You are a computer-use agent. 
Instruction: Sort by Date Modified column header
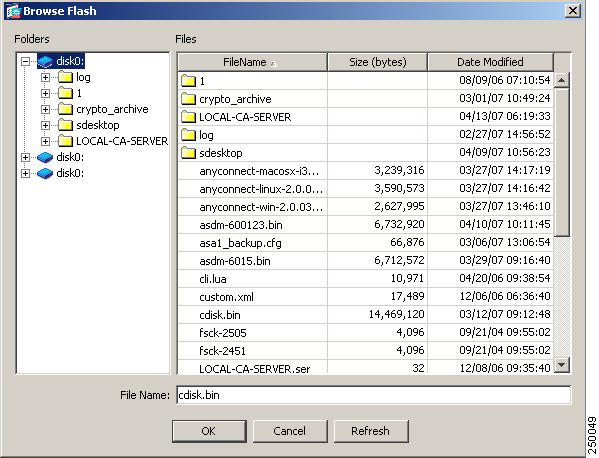pos(491,62)
